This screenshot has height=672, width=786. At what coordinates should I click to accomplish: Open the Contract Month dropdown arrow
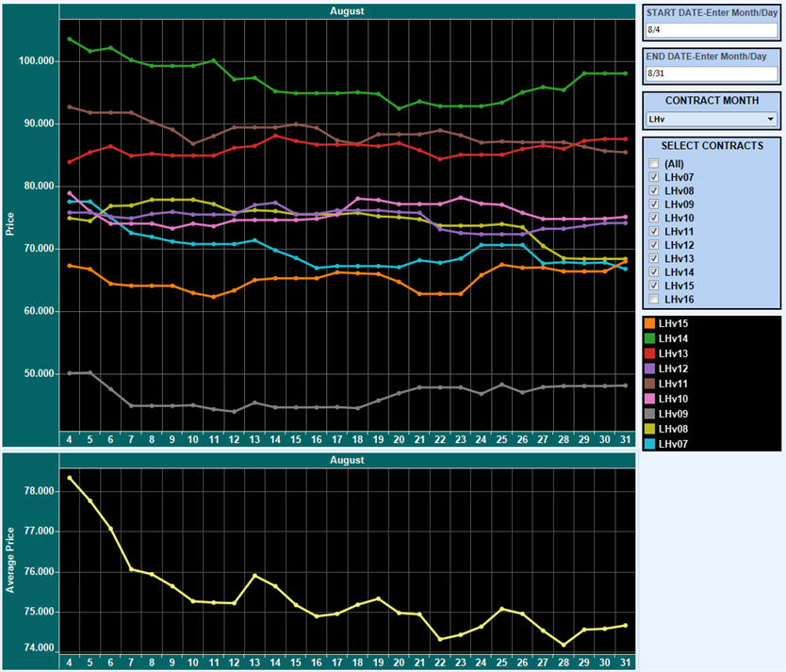coord(771,120)
